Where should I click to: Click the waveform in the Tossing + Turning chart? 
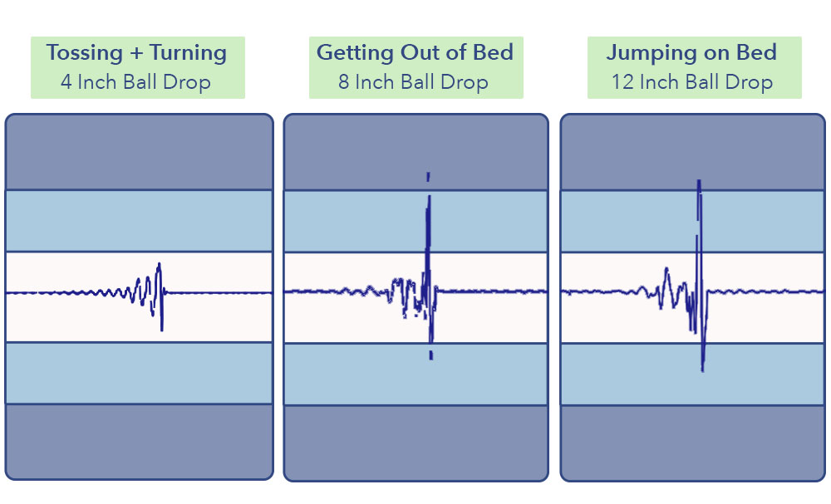tap(158, 291)
